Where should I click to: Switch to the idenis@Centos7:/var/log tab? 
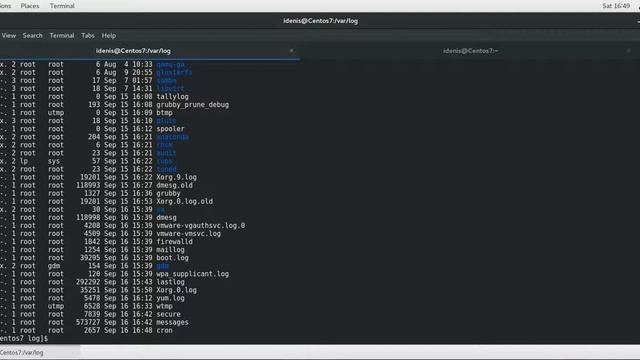click(x=150, y=51)
